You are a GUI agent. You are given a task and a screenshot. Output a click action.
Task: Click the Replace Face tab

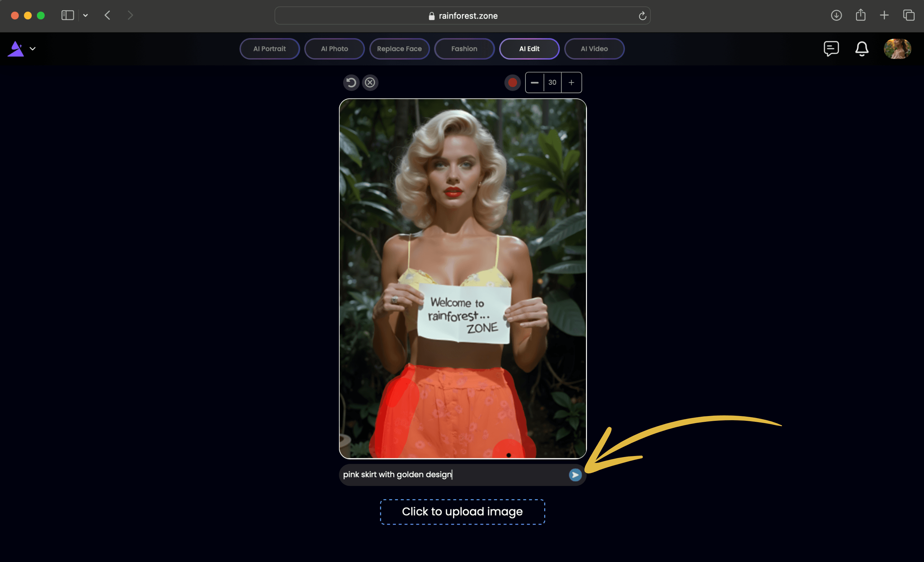pos(399,48)
